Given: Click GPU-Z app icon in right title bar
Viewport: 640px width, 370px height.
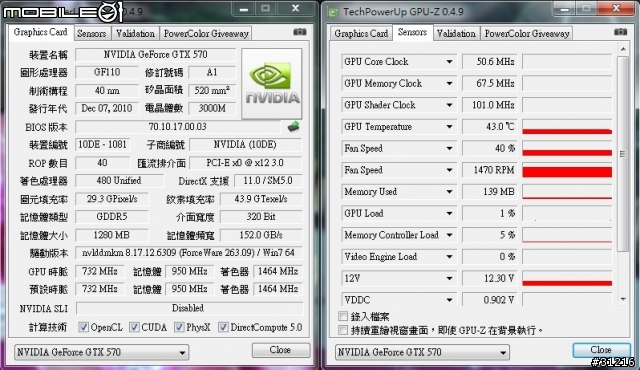Looking at the screenshot, I should coord(333,12).
